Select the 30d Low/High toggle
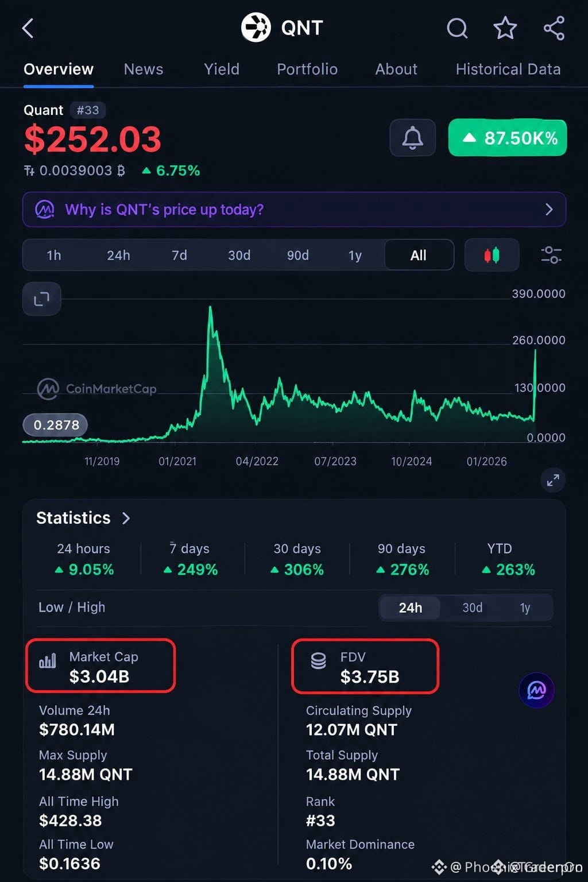This screenshot has height=882, width=588. pyautogui.click(x=473, y=608)
